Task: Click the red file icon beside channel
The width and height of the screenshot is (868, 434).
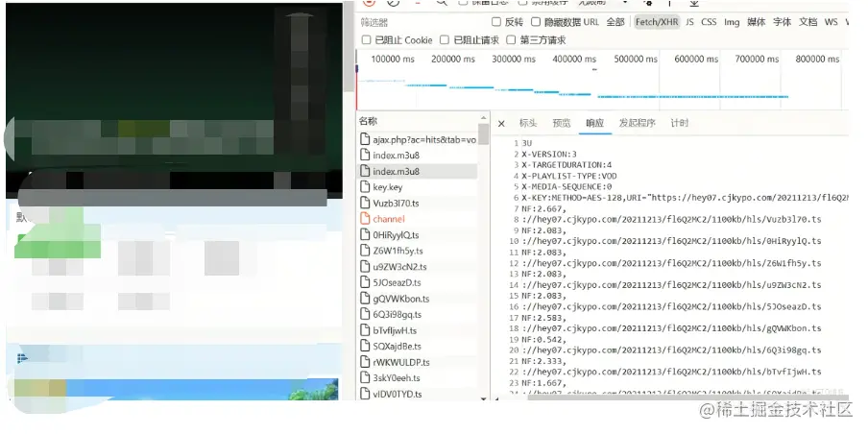Action: pyautogui.click(x=364, y=219)
